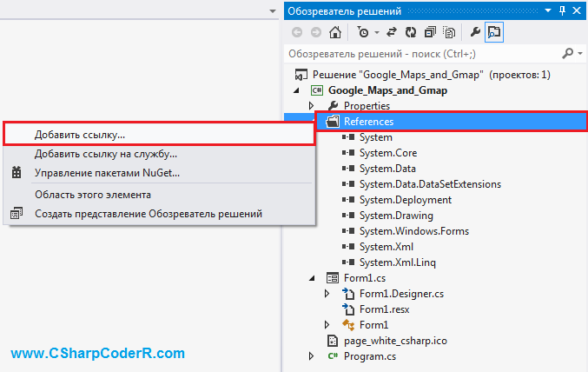Click the Sync with Active Document icon
Image resolution: width=588 pixels, height=372 pixels.
(x=392, y=32)
